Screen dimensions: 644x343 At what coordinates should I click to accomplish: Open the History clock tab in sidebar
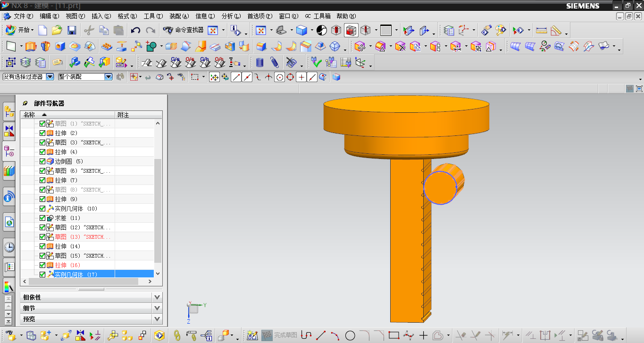[x=9, y=246]
